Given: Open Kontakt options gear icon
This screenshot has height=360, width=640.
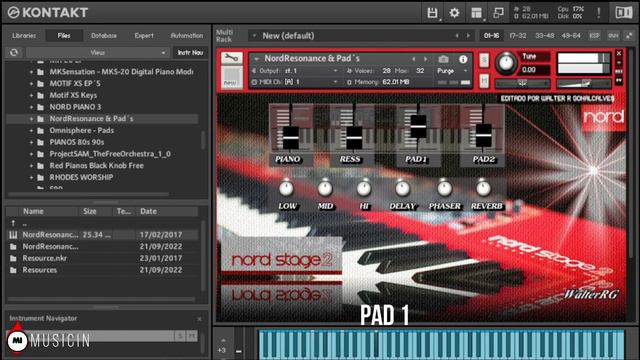Looking at the screenshot, I should coord(454,13).
